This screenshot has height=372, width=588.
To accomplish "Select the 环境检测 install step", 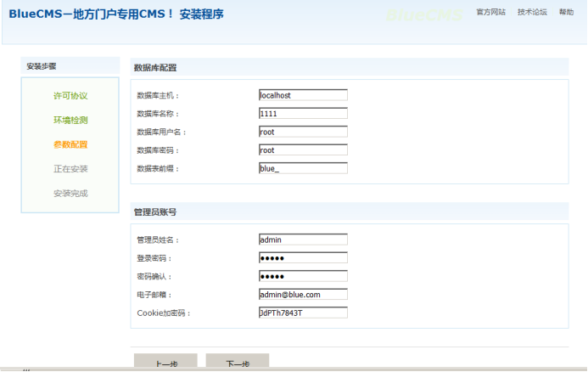I will pos(70,120).
